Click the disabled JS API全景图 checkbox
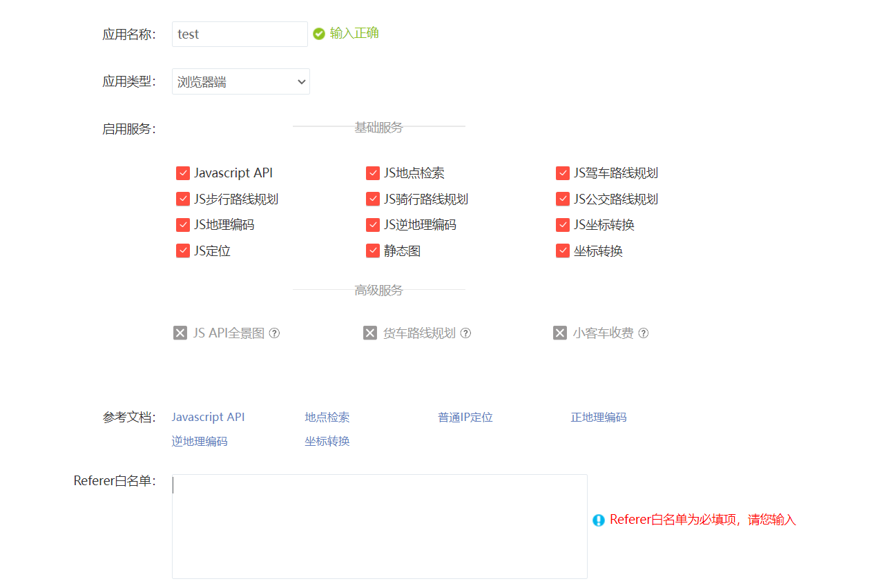This screenshot has width=877, height=588. 180,333
